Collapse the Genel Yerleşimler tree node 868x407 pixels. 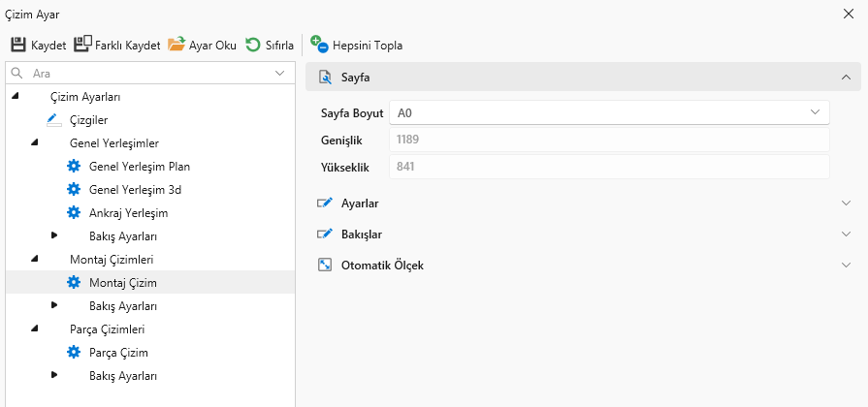coord(35,143)
